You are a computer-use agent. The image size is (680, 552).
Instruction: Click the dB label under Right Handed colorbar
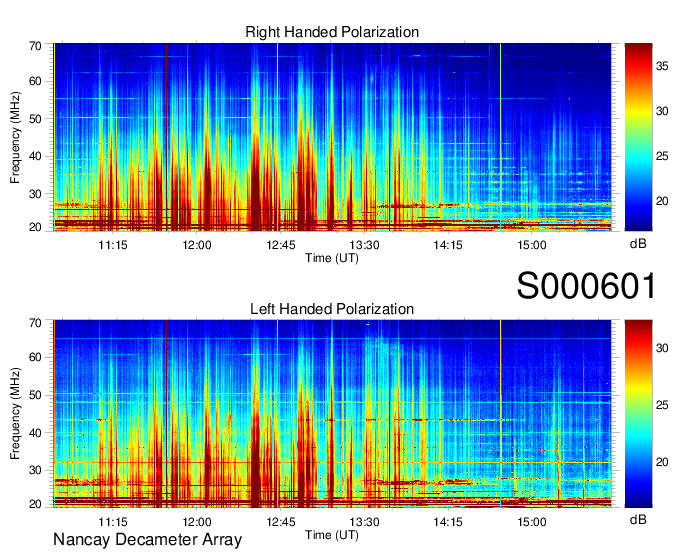pos(638,244)
